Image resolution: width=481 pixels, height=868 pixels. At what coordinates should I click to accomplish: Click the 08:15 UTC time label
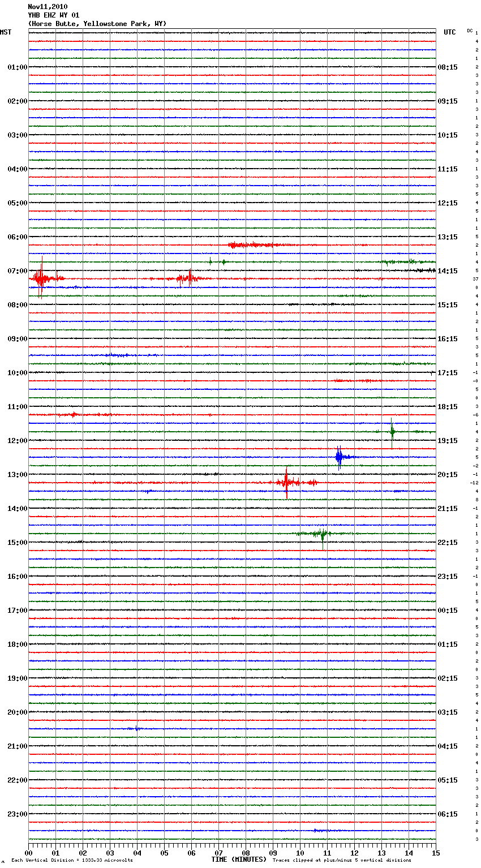point(448,67)
